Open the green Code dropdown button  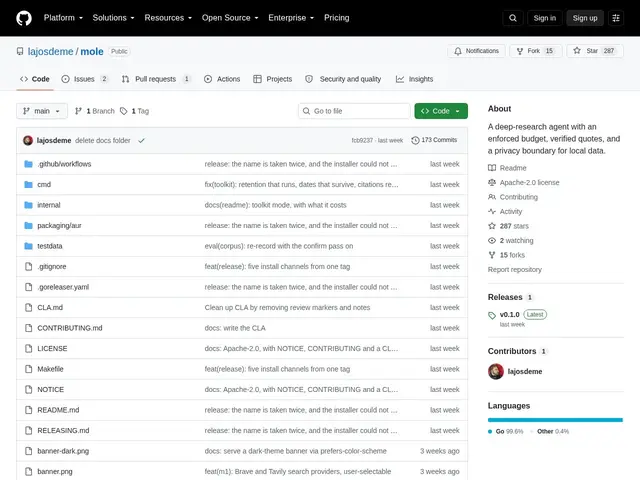pyautogui.click(x=441, y=111)
